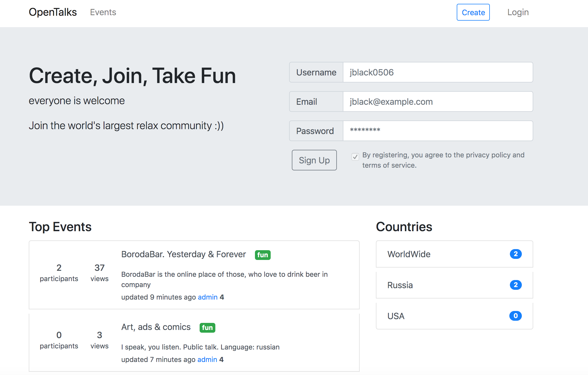Click the fun badge beside BorodaBar
Screen dimensions: 588x375
click(x=263, y=255)
